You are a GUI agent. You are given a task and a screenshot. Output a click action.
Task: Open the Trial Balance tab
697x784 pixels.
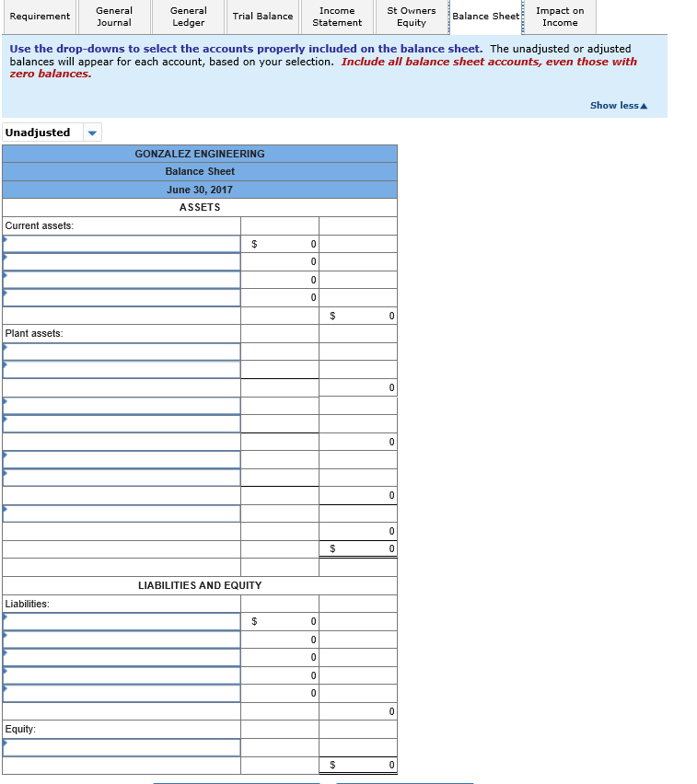pos(262,17)
